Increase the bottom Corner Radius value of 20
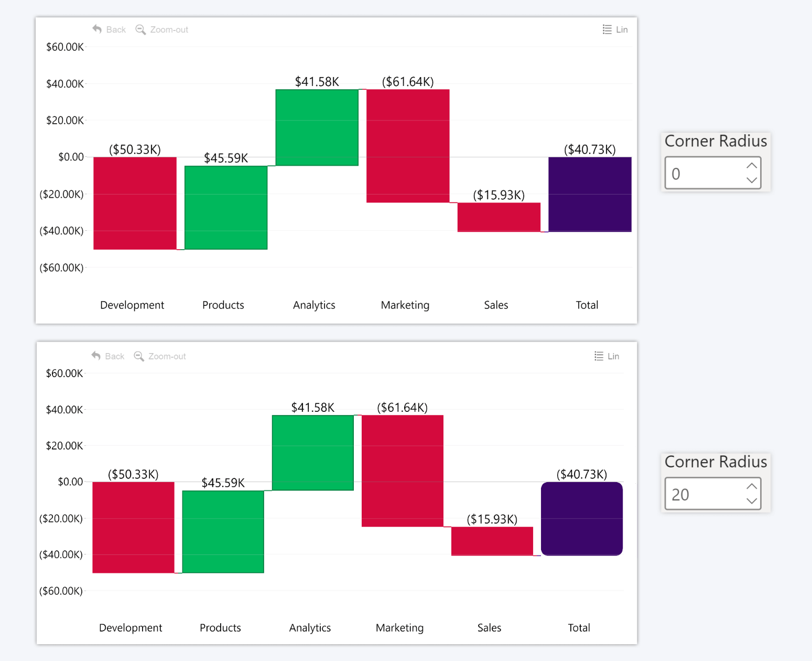This screenshot has width=812, height=661. [752, 486]
